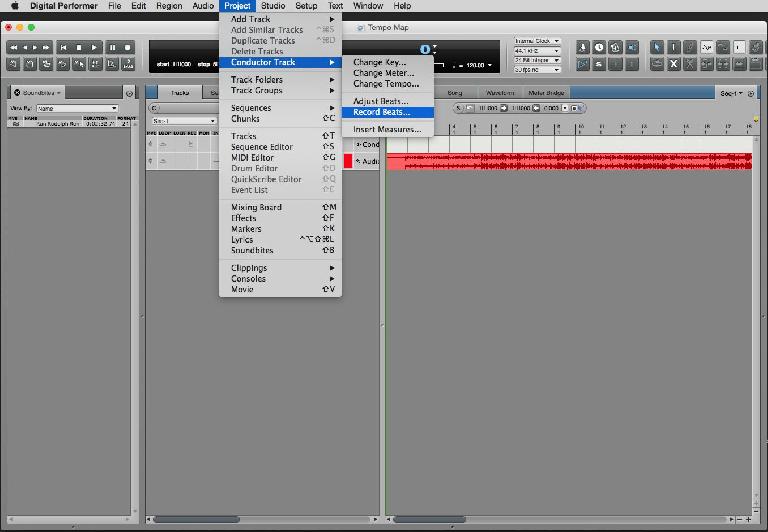
Task: Open the Track Folders submenu
Action: (280, 79)
